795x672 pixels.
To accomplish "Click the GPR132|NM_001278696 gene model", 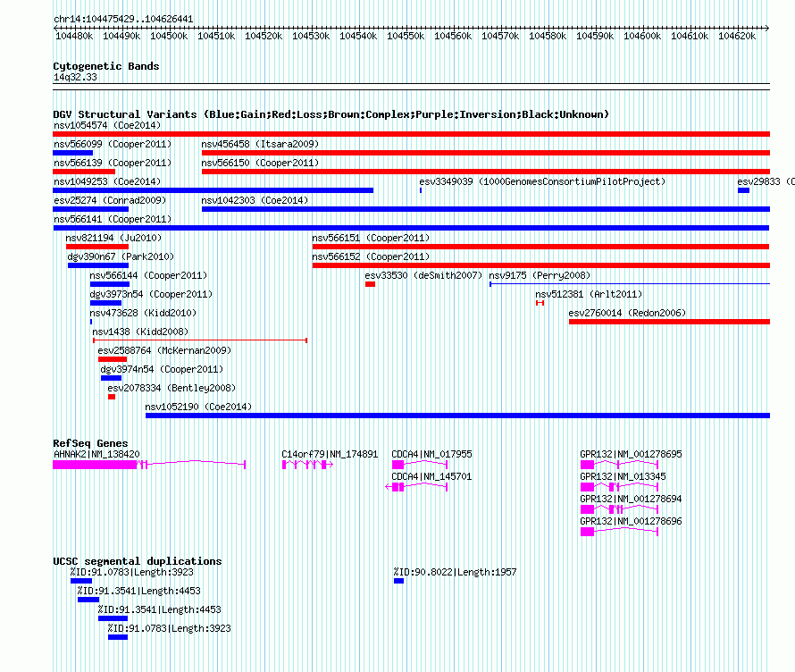I will (619, 532).
